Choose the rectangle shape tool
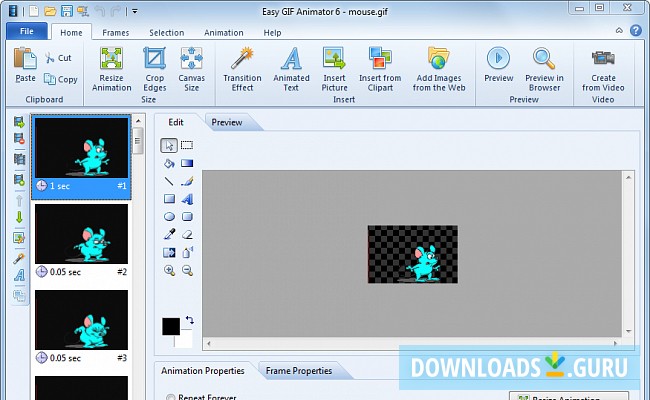Image resolution: width=650 pixels, height=400 pixels. click(169, 199)
